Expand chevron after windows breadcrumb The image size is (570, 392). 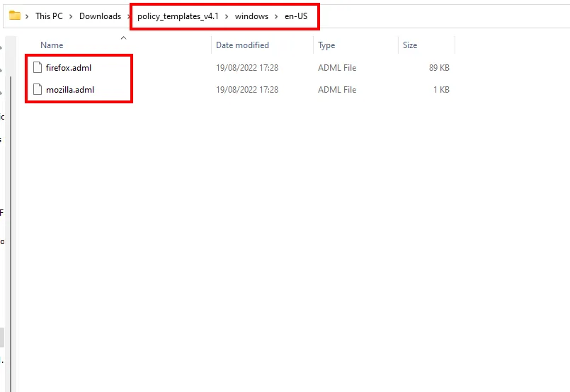point(276,16)
